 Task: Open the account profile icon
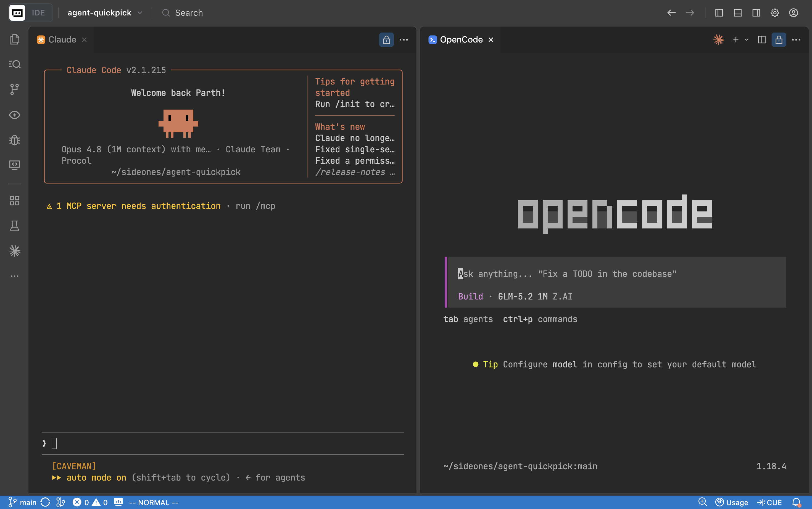pos(793,13)
